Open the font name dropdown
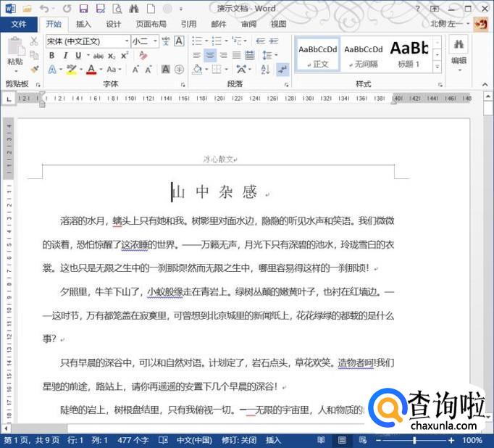 [126, 41]
